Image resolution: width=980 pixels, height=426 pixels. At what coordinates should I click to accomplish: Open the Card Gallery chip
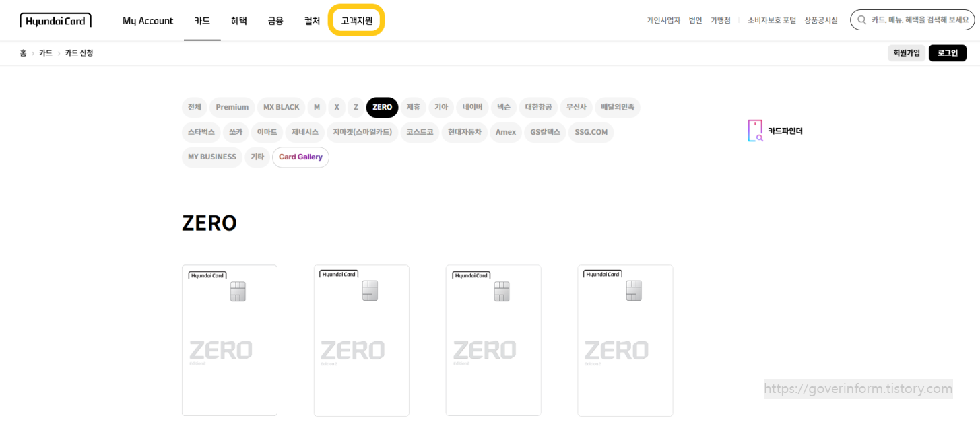click(300, 157)
